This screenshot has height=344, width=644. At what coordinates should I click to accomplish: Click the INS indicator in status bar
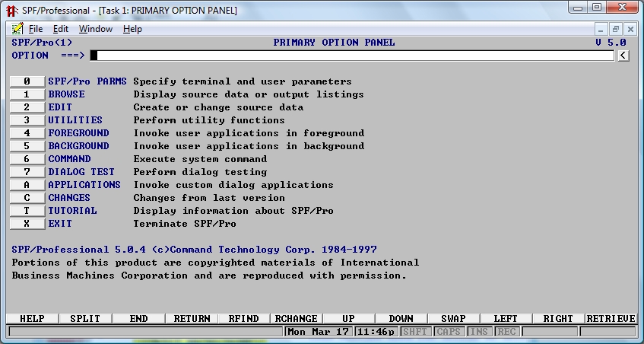coord(479,331)
